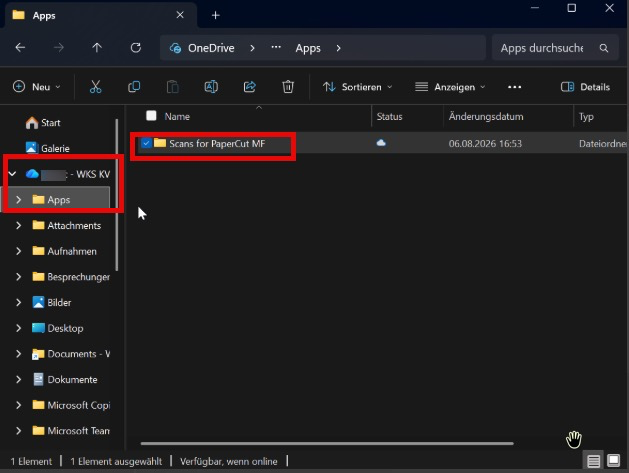Click the horizontal scrollbar of file list
Viewport: 629px width, 473px height.
(x=327, y=443)
